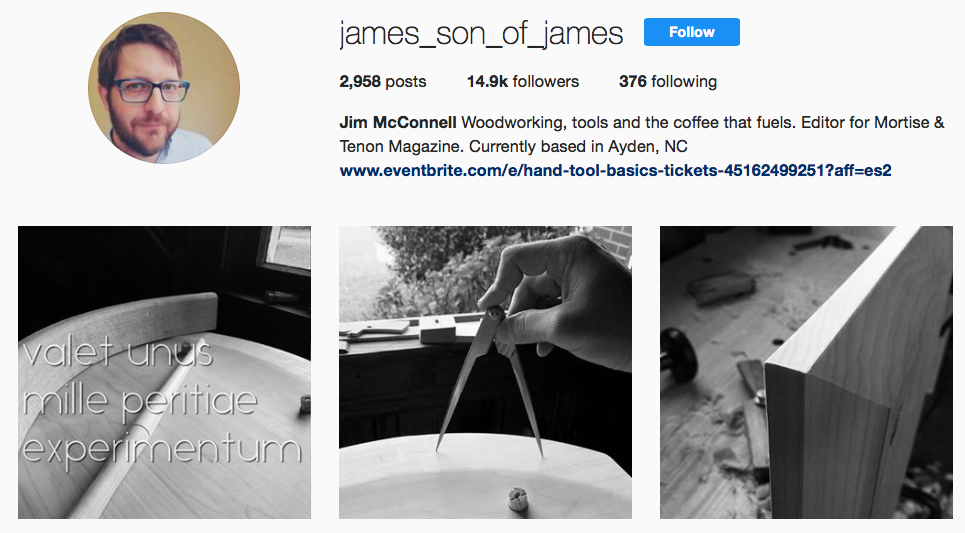Click the 'valet unus' text in first post
The width and height of the screenshot is (965, 533).
[x=118, y=352]
